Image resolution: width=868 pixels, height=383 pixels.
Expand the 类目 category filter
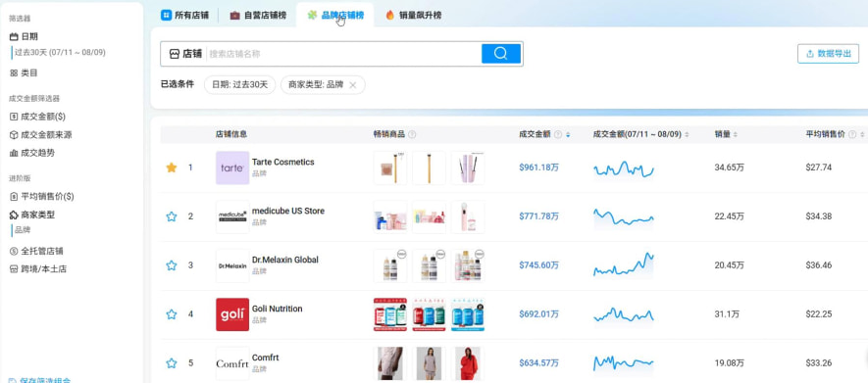tap(24, 72)
